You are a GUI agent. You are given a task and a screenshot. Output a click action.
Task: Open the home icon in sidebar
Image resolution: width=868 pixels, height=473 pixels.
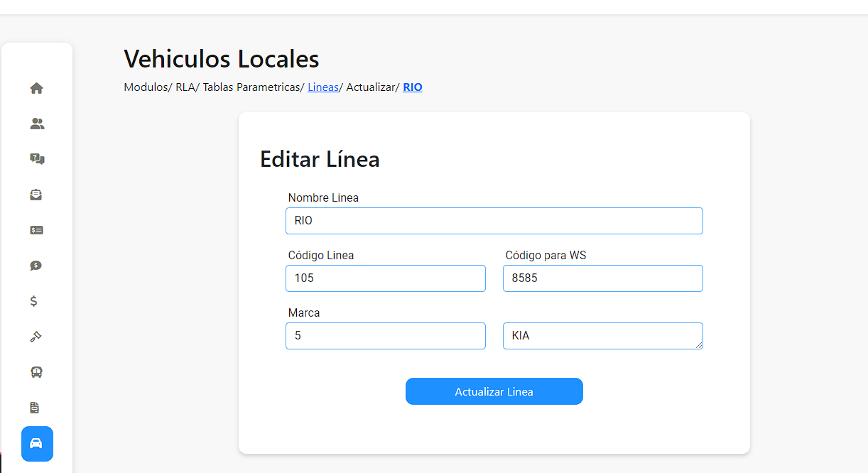click(x=37, y=88)
